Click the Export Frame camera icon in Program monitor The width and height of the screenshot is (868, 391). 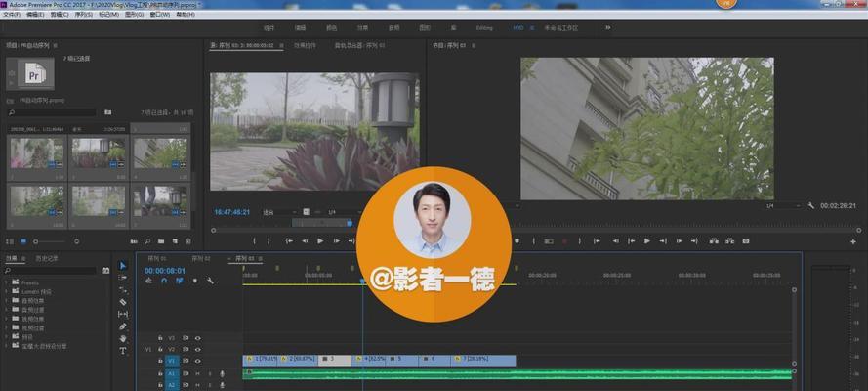tap(746, 240)
